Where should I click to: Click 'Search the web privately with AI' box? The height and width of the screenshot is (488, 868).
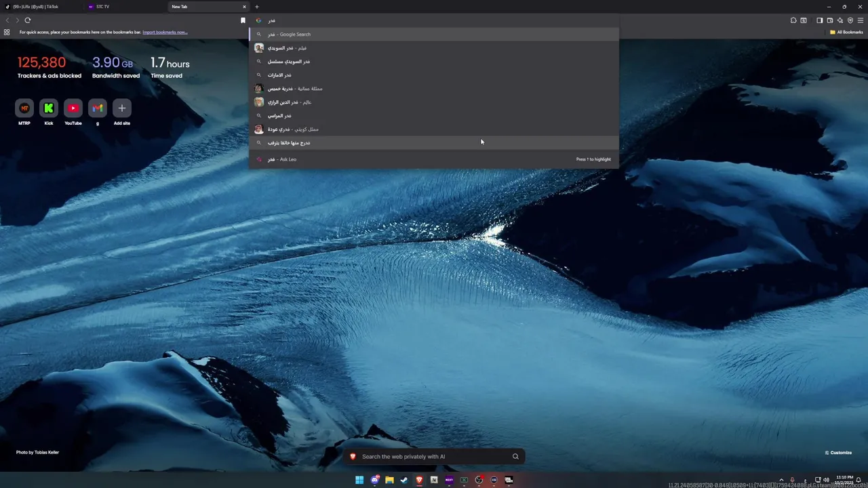pyautogui.click(x=434, y=457)
